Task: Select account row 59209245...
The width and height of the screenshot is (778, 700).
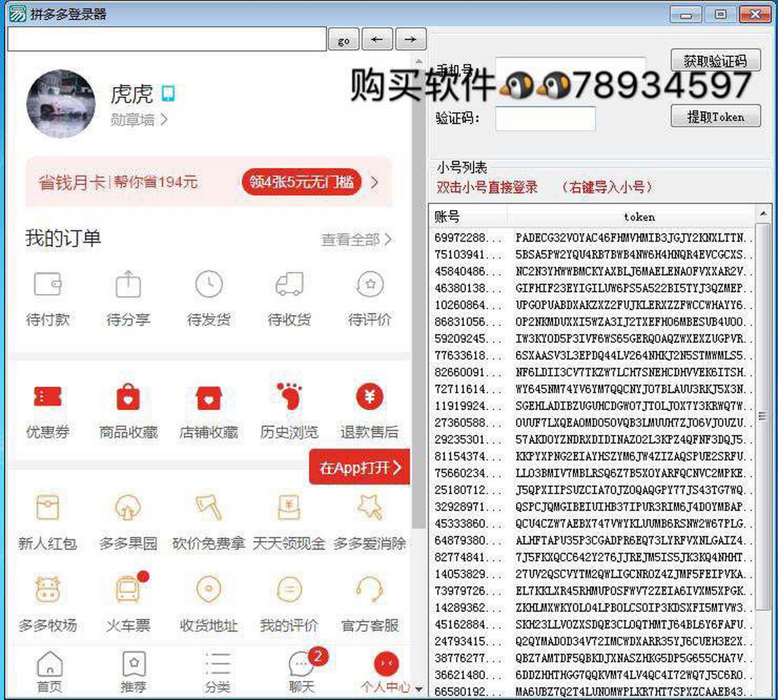Action: coord(593,339)
